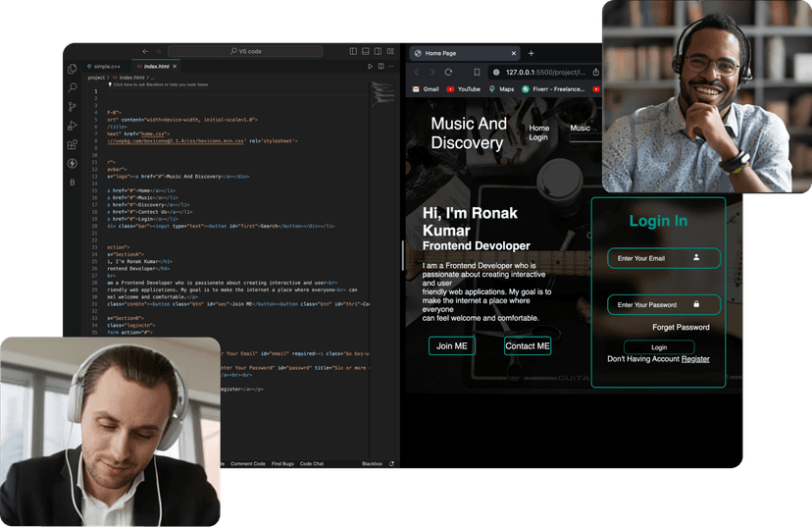Click the Blackbox status bar entry
Viewport: 812px width, 527px height.
pyautogui.click(x=372, y=464)
